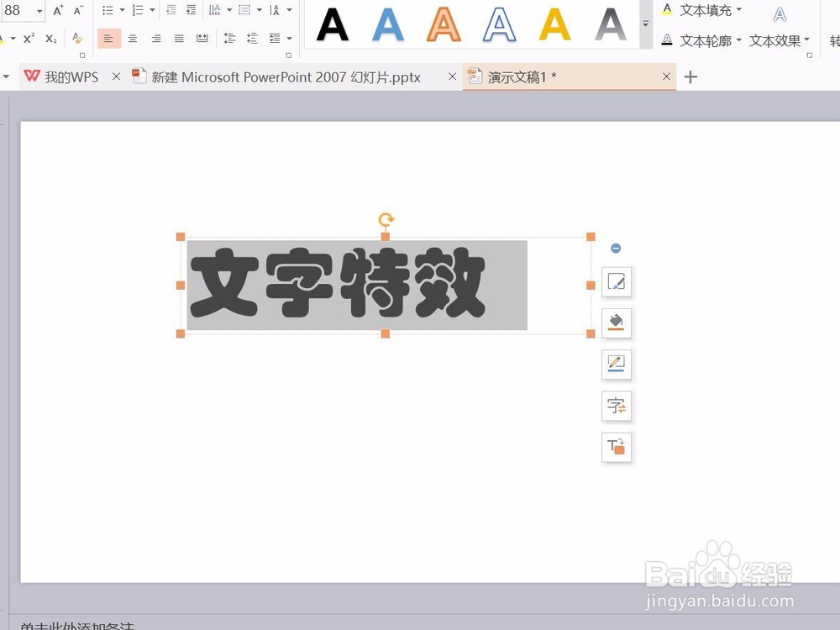Click the Clear Formatting icon
The image size is (840, 630).
(76, 38)
